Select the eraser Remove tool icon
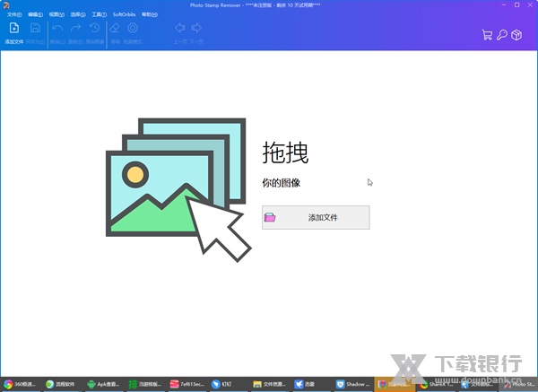 (115, 28)
